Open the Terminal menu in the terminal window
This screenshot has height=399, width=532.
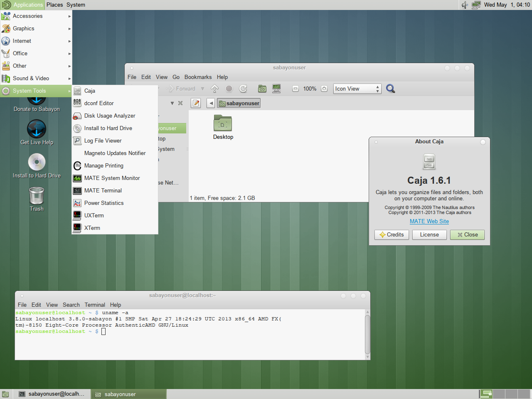click(x=95, y=305)
